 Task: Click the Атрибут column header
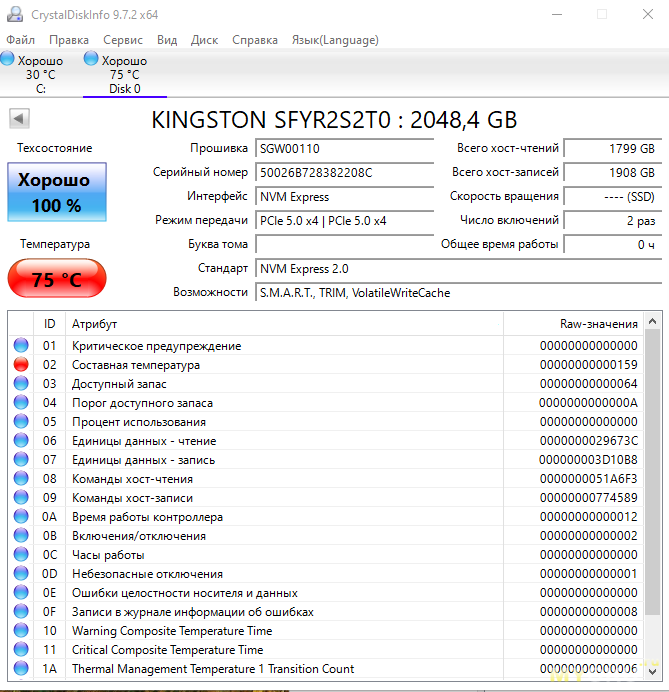click(x=95, y=324)
